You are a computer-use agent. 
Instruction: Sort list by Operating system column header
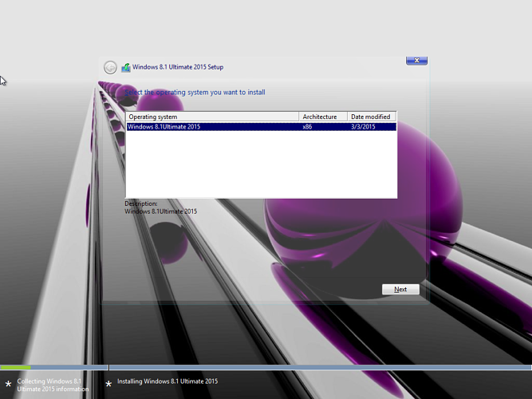coord(212,117)
